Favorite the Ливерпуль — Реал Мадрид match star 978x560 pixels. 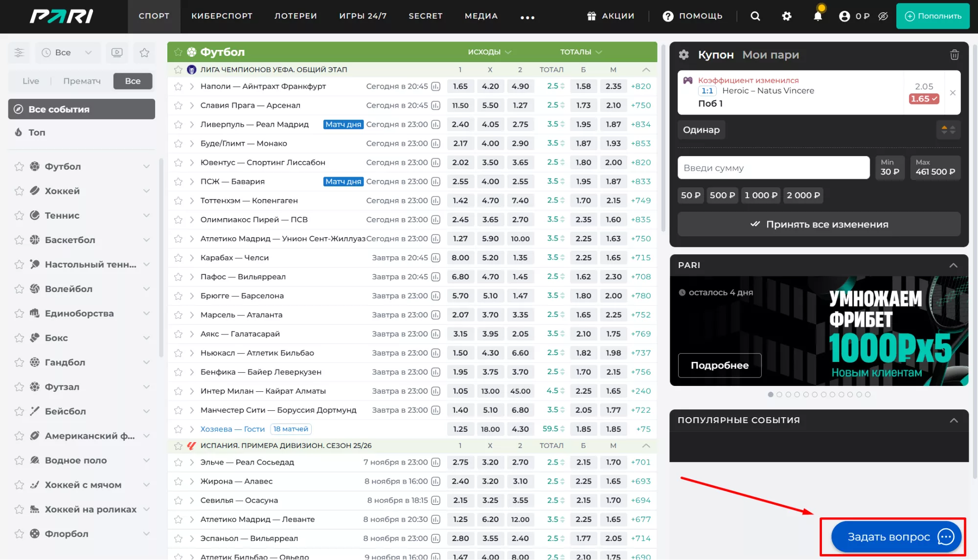(178, 125)
